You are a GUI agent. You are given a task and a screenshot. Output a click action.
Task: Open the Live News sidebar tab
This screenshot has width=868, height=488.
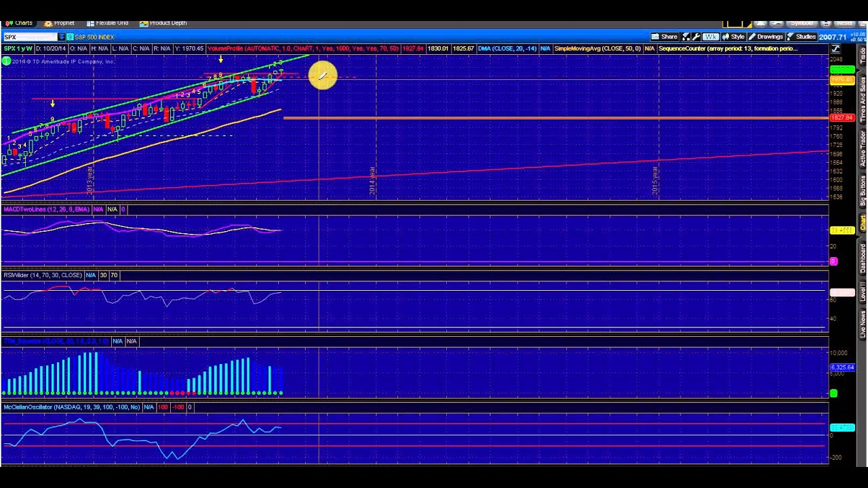[863, 324]
